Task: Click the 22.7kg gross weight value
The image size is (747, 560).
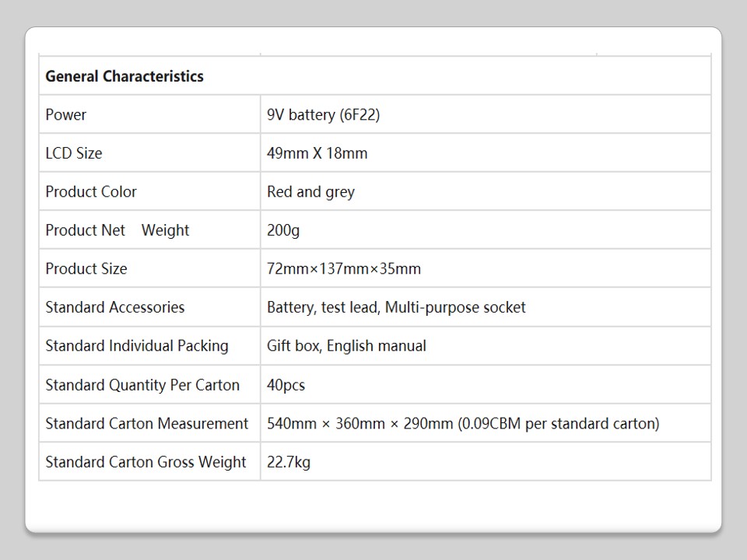Action: click(289, 462)
